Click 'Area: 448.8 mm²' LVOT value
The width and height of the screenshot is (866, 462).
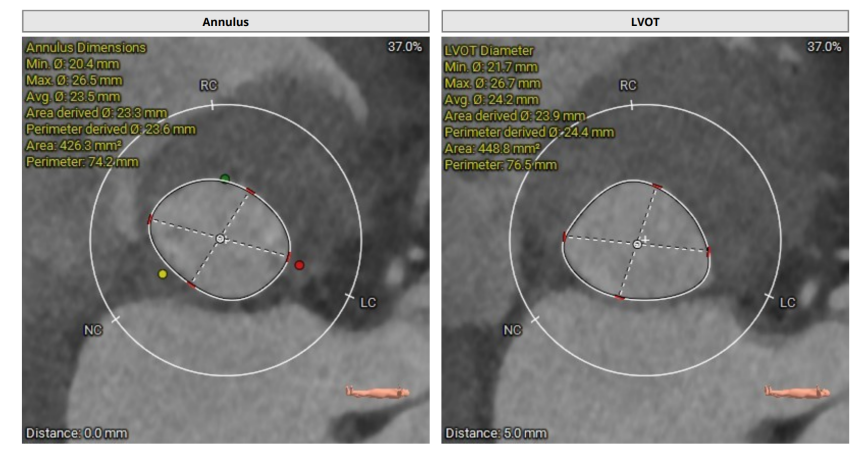point(493,148)
